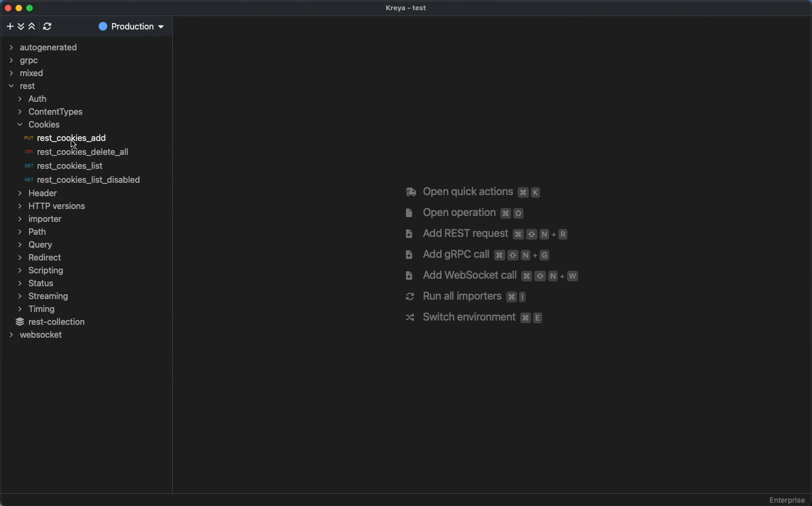Click Add REST request action

465,234
